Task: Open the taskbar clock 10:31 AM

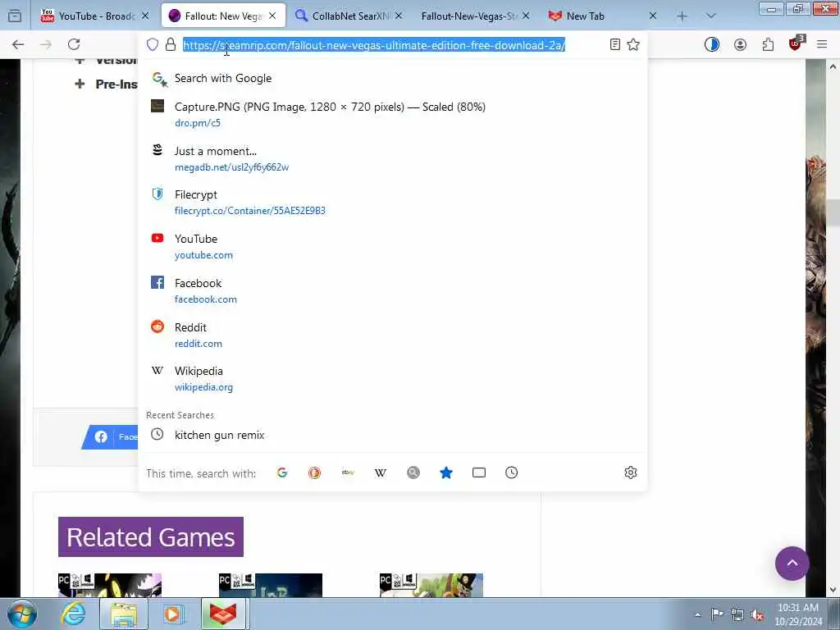Action: [x=798, y=614]
